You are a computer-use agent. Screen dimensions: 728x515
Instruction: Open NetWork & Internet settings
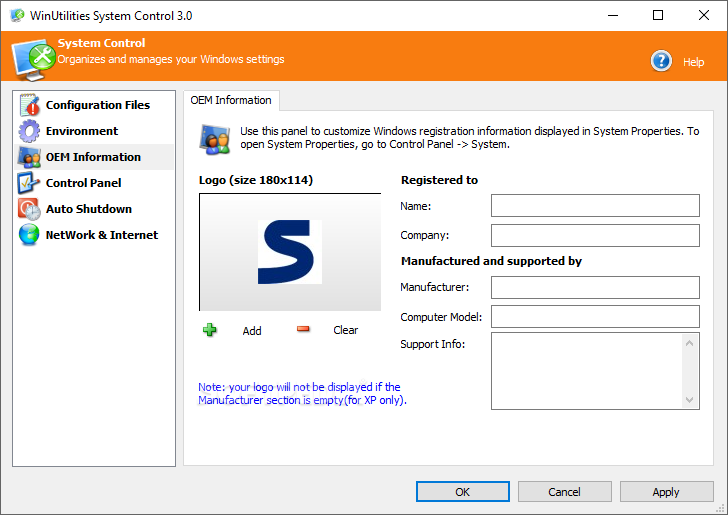click(94, 235)
